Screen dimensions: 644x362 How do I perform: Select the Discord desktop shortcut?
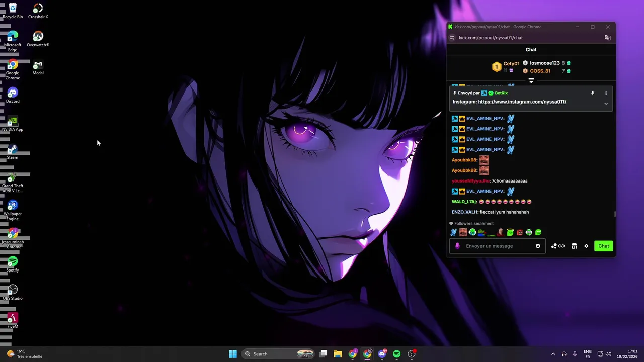click(13, 95)
